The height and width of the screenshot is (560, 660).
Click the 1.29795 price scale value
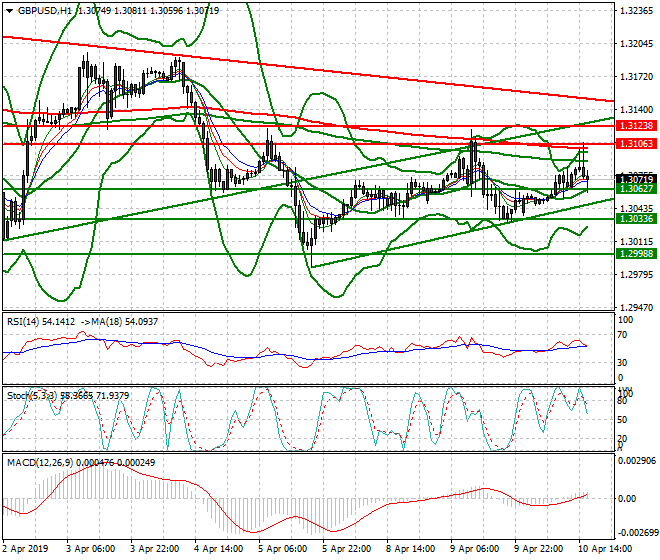637,275
